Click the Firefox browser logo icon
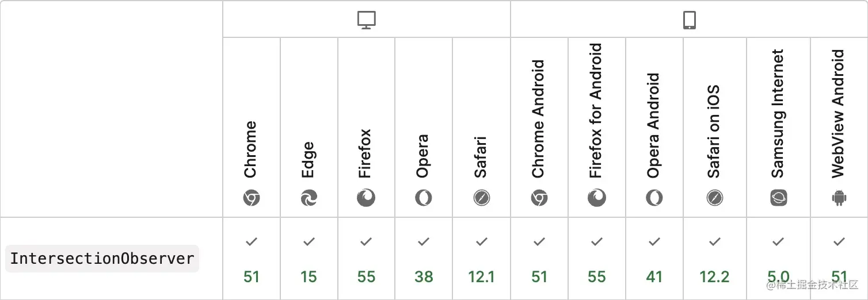The height and width of the screenshot is (300, 868). [366, 198]
